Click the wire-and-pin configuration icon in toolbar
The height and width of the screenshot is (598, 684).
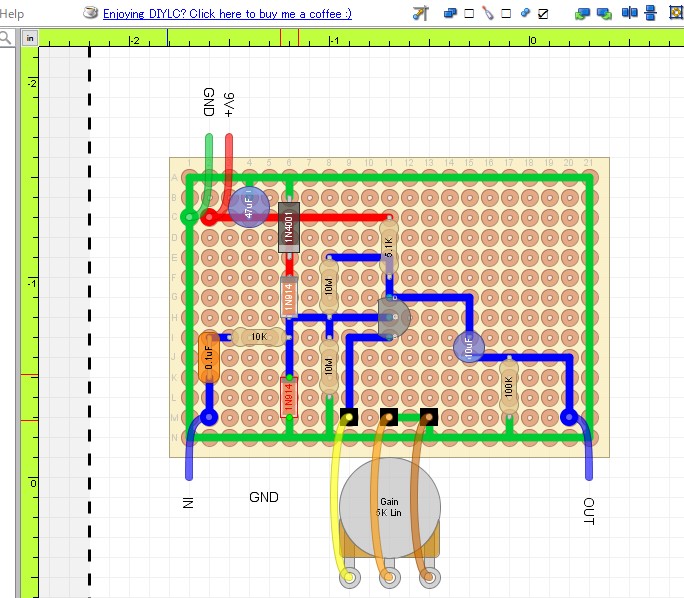(421, 14)
